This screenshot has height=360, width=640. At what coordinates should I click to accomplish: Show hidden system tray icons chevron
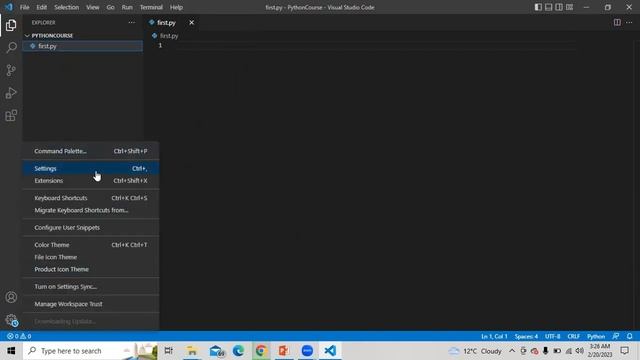[x=512, y=351]
